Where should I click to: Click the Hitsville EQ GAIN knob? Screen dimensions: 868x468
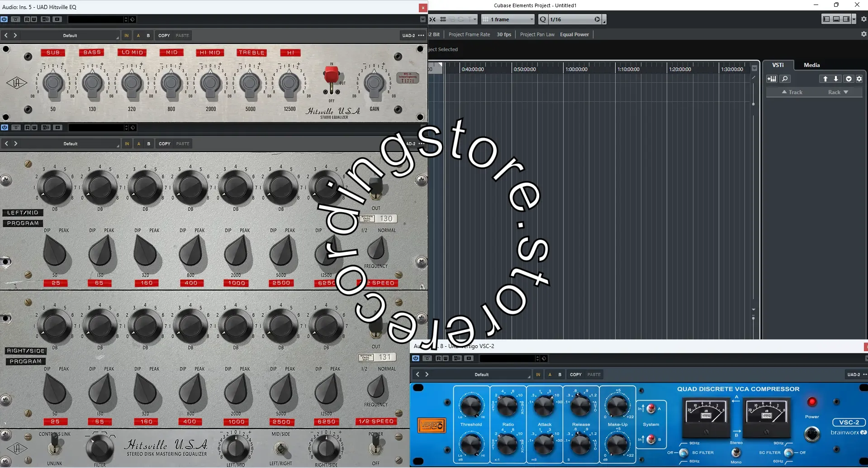click(375, 83)
